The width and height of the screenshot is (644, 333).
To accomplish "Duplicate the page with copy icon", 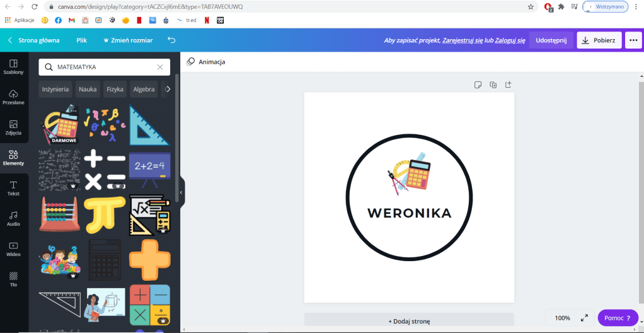I will 493,85.
